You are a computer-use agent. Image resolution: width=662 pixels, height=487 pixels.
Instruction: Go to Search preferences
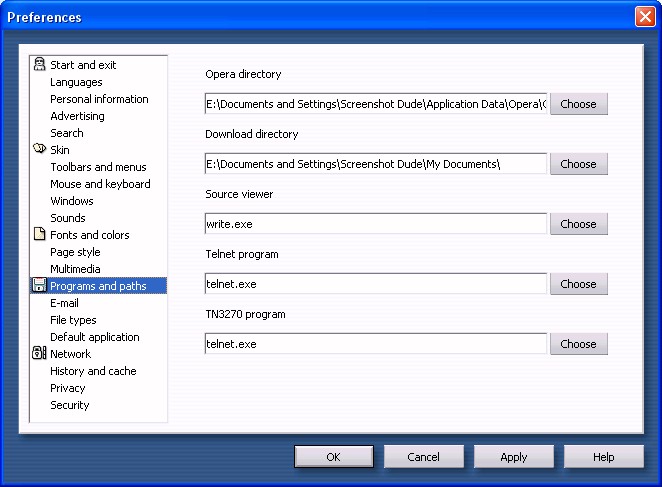point(67,133)
